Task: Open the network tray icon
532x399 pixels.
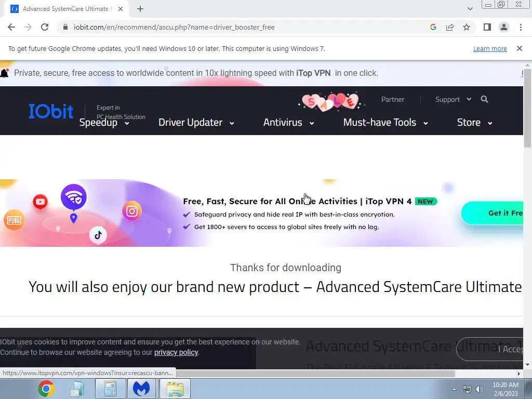Action: 467,389
